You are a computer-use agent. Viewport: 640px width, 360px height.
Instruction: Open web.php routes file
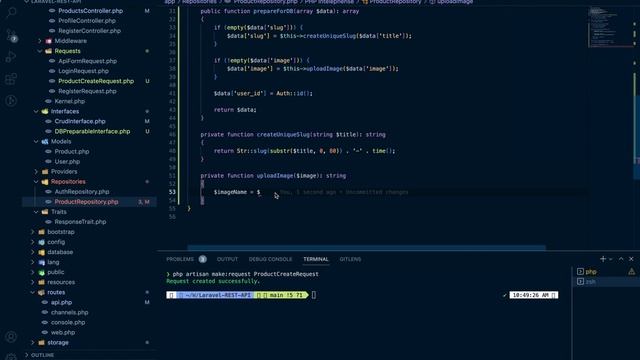(62, 332)
